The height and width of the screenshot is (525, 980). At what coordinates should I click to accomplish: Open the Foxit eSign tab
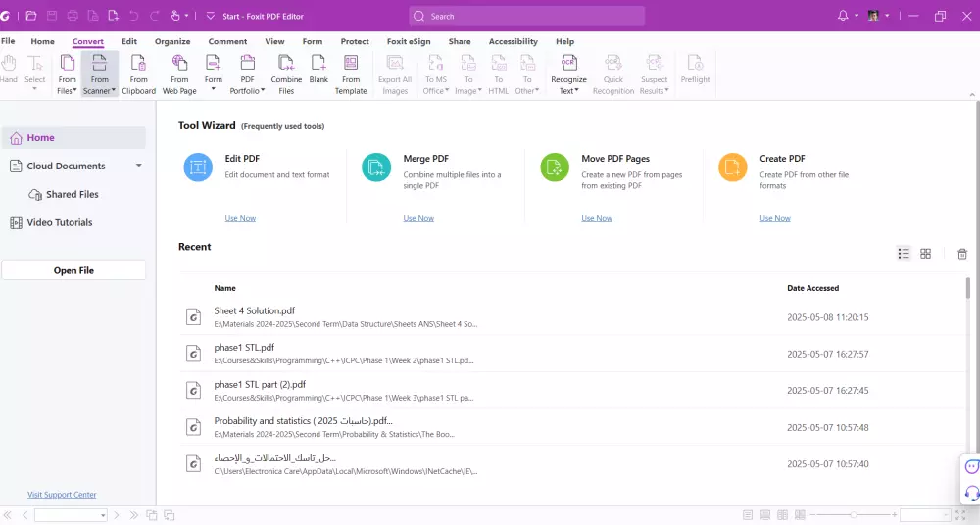click(409, 41)
